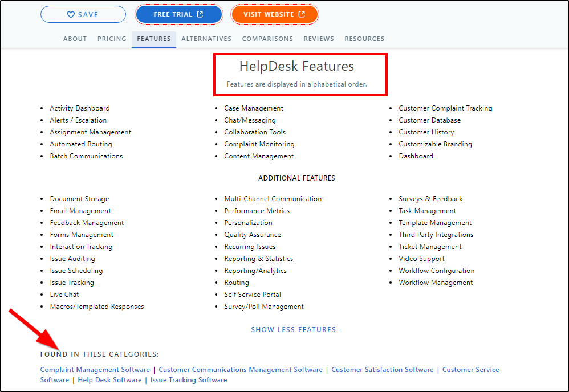Click the heart icon in Save button
Viewport: 569px width, 392px height.
point(71,15)
